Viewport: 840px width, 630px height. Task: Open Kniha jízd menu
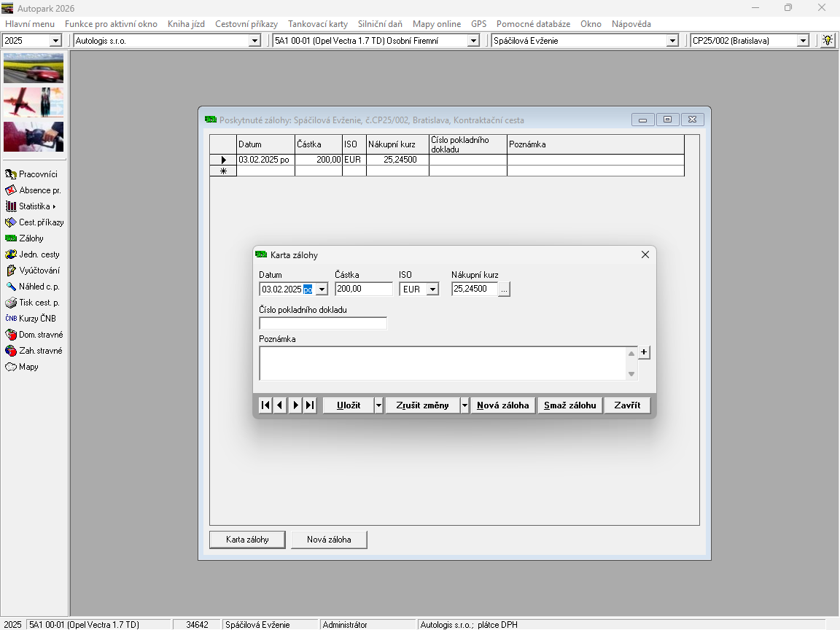tap(186, 24)
